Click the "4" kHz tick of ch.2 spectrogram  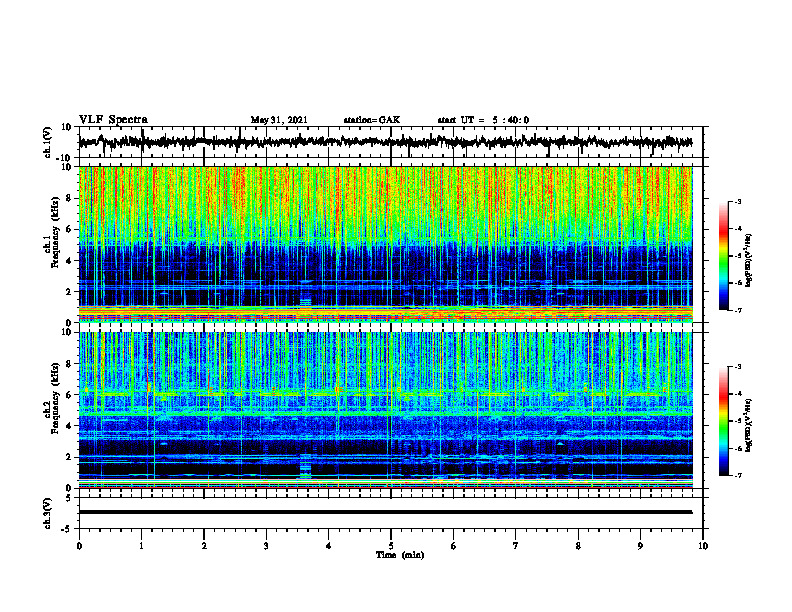(x=69, y=426)
